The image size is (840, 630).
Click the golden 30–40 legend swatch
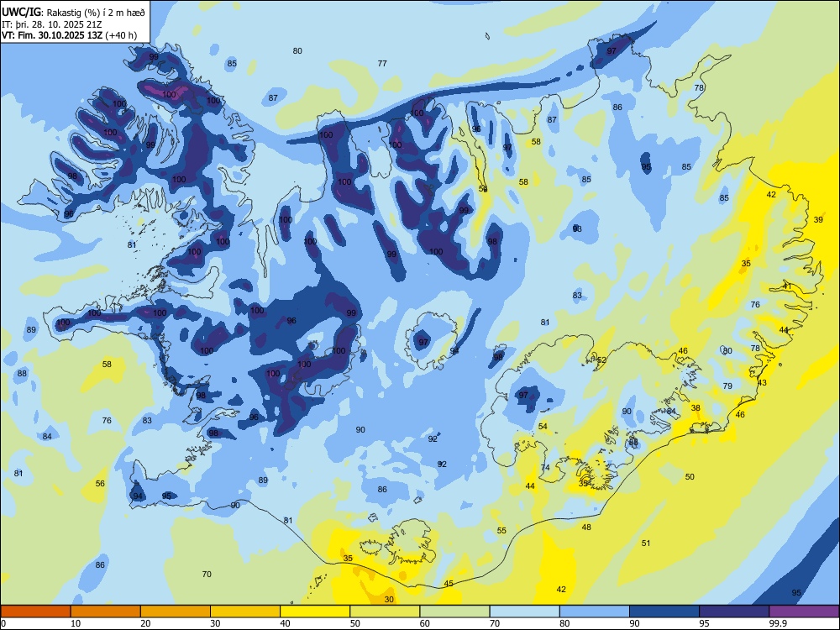[245, 612]
